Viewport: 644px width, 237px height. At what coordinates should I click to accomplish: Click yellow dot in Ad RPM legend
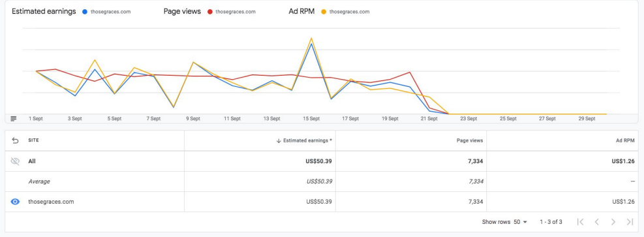click(324, 12)
